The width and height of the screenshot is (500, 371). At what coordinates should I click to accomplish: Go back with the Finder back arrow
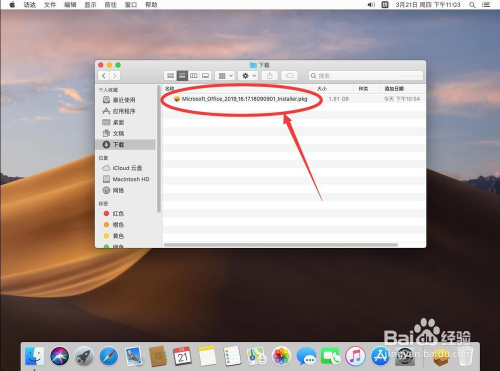click(104, 76)
